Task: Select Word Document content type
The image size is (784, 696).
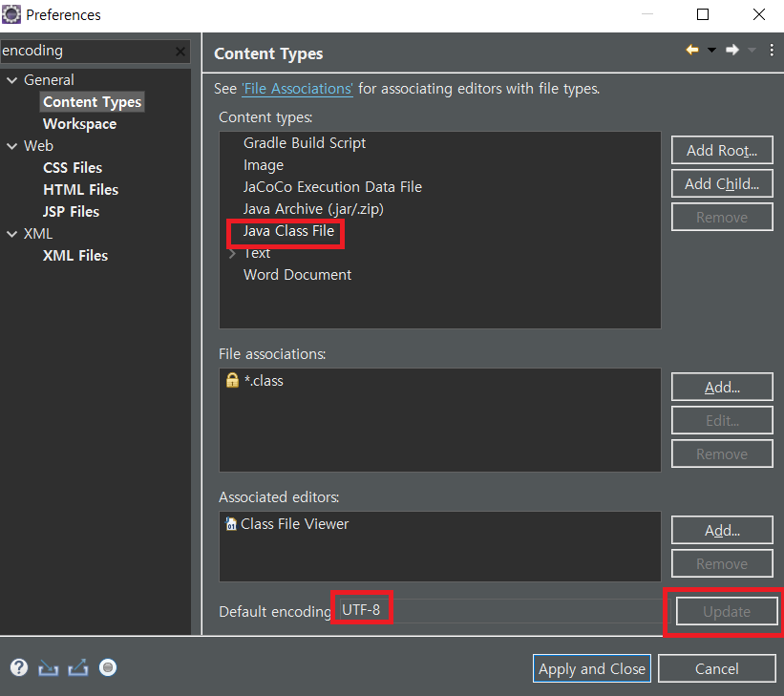Action: click(x=298, y=275)
